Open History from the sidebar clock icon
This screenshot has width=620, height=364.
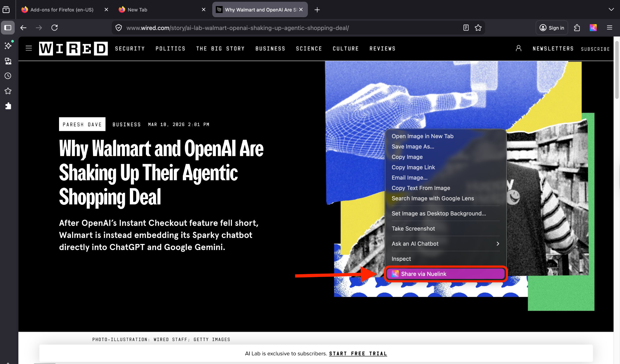pyautogui.click(x=8, y=76)
